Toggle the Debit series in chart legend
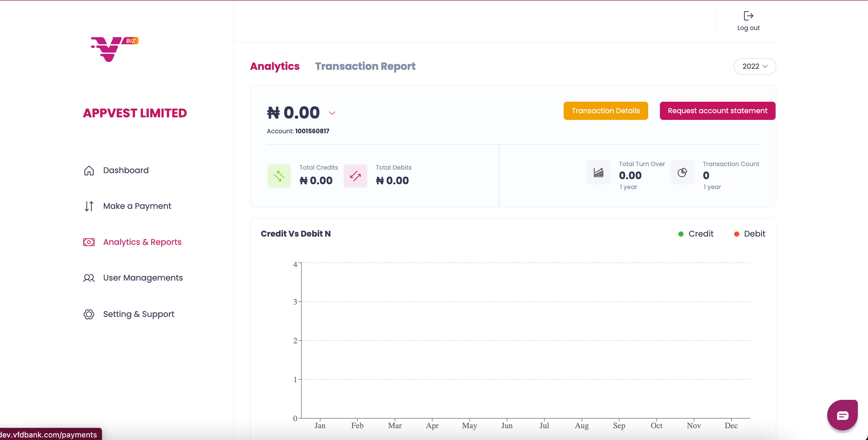Viewport: 868px width, 440px height. [x=749, y=234]
